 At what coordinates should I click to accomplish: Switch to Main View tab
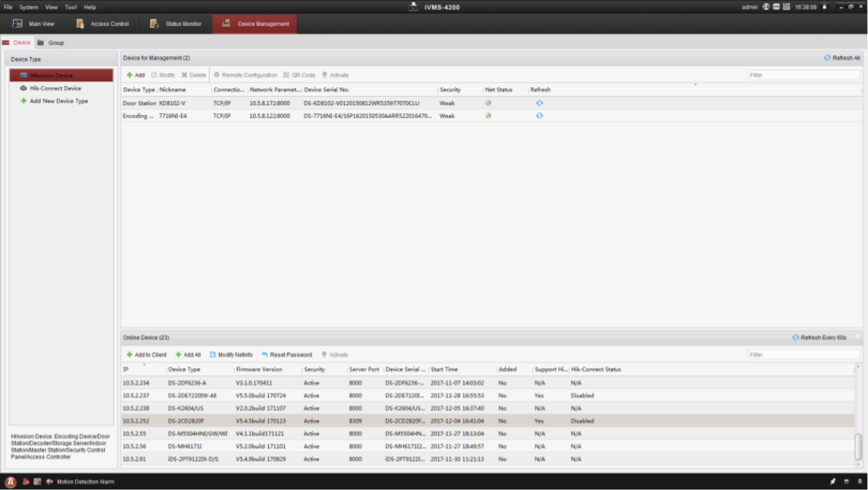click(x=33, y=24)
